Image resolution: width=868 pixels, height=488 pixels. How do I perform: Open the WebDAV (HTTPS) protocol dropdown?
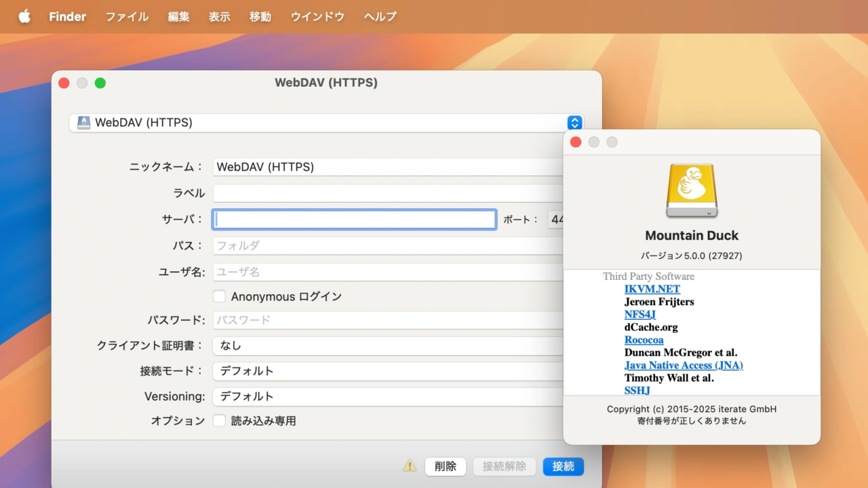pyautogui.click(x=574, y=123)
